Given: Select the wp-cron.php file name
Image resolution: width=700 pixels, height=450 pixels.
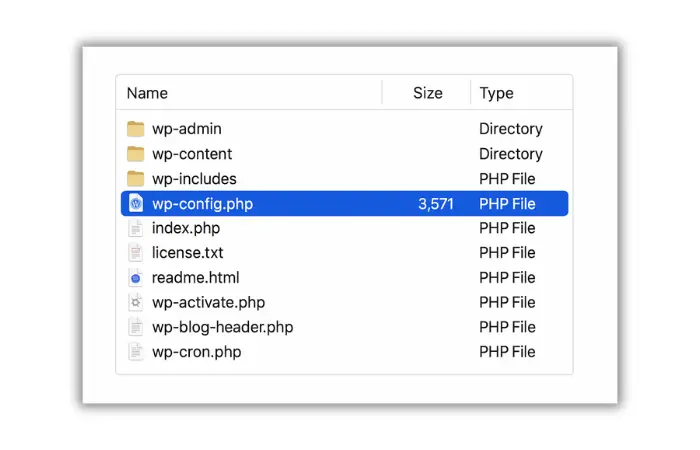Looking at the screenshot, I should pyautogui.click(x=196, y=352).
